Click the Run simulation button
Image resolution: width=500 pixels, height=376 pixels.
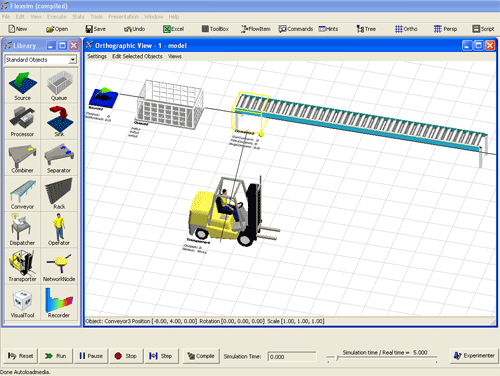point(55,356)
